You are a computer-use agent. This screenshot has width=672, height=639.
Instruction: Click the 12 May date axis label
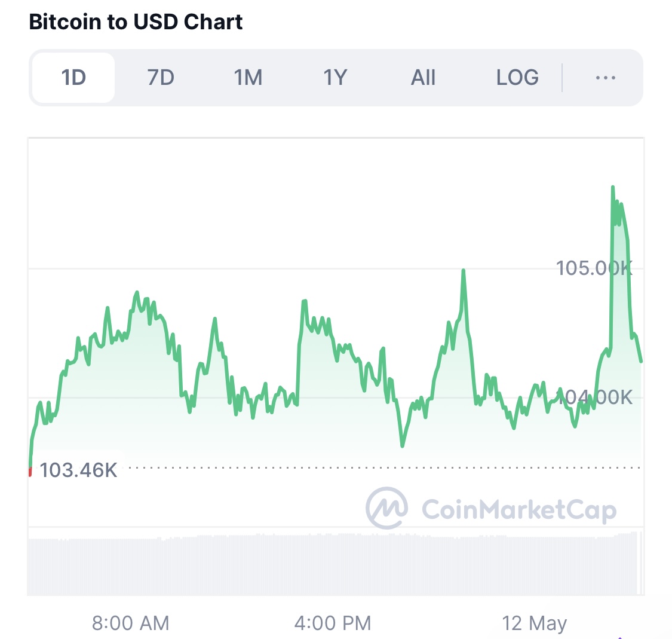coord(535,623)
